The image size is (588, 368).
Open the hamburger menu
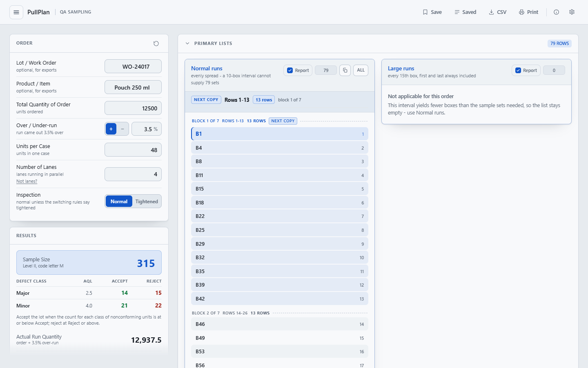tap(16, 12)
